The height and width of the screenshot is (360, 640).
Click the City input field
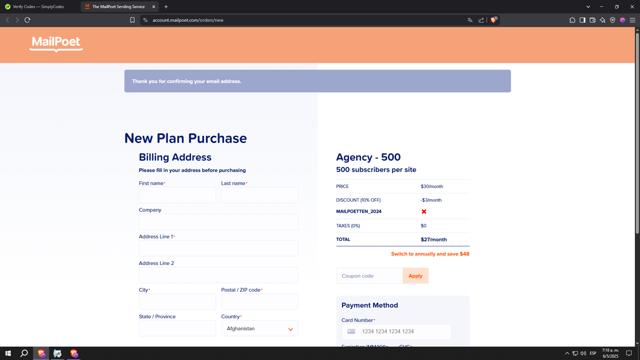tap(177, 302)
